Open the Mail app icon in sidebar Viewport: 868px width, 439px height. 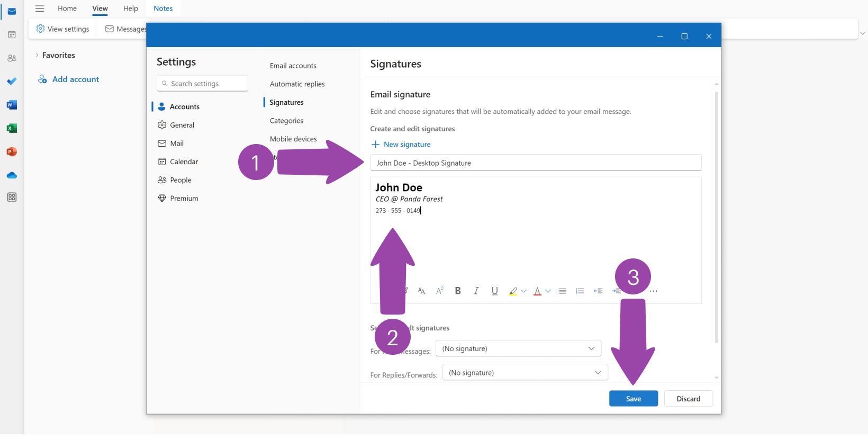point(12,11)
